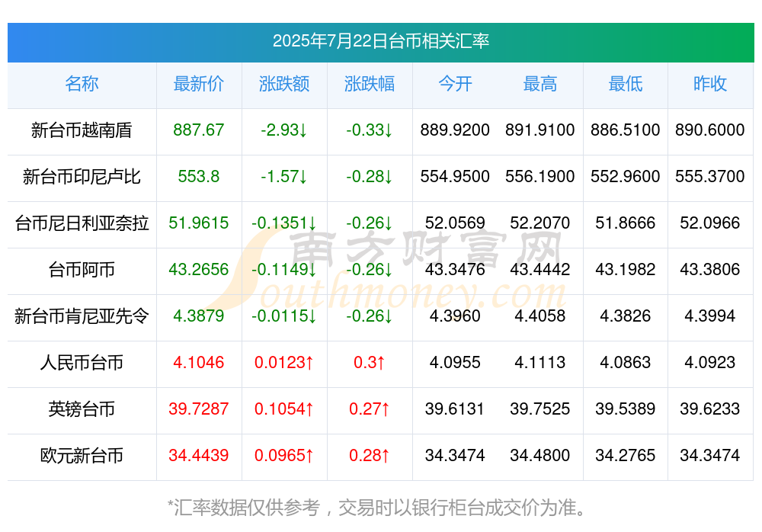Click change percent -0.28↓
Image resolution: width=762 pixels, height=532 pixels.
[x=370, y=177]
